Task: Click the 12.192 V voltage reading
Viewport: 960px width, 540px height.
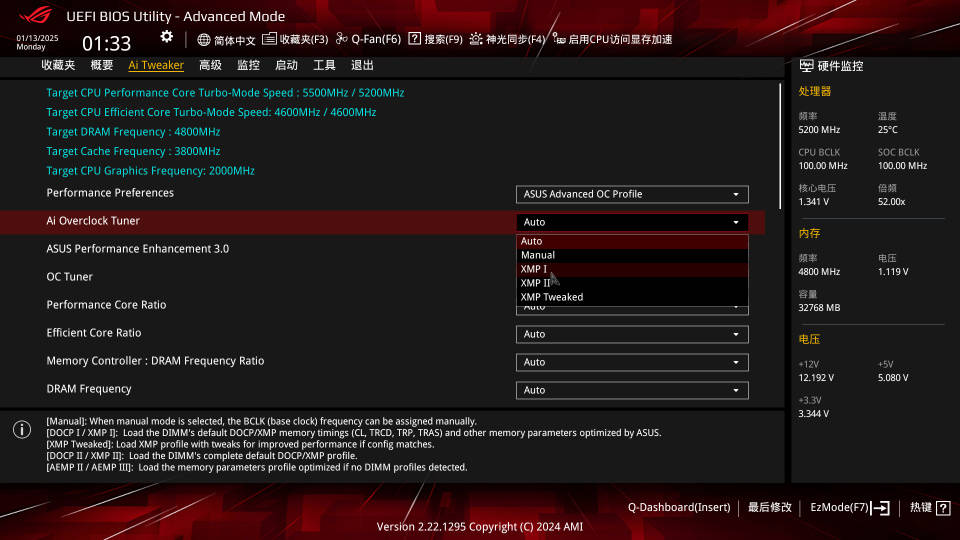Action: click(816, 378)
